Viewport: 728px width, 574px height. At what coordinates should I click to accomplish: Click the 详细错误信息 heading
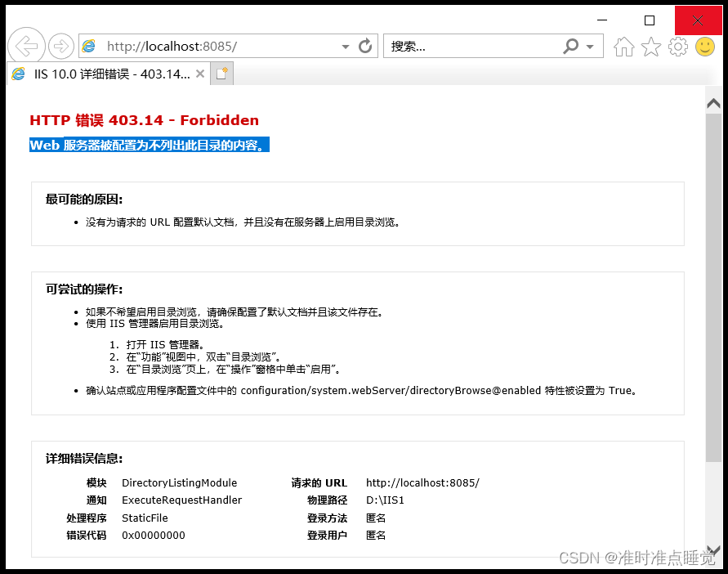point(84,459)
